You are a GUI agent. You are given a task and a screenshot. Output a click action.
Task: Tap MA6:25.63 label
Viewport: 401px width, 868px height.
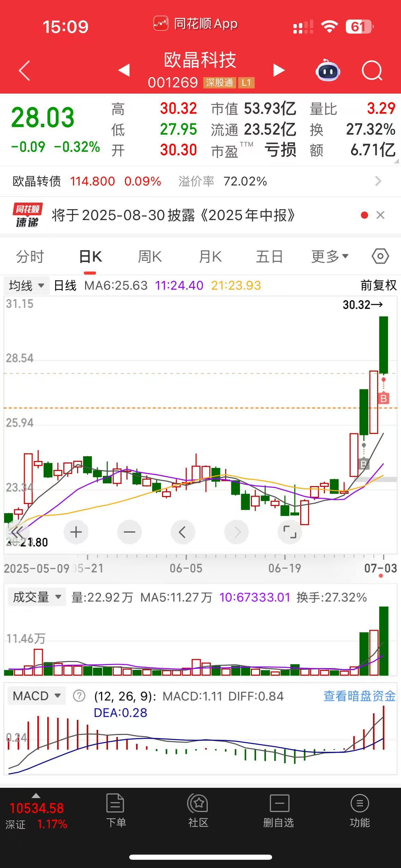[x=116, y=285]
